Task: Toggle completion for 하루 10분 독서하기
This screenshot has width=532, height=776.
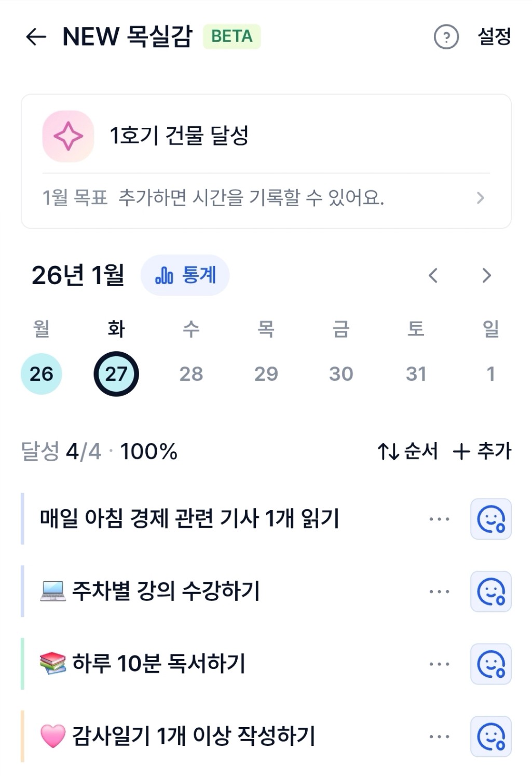Action: point(490,664)
